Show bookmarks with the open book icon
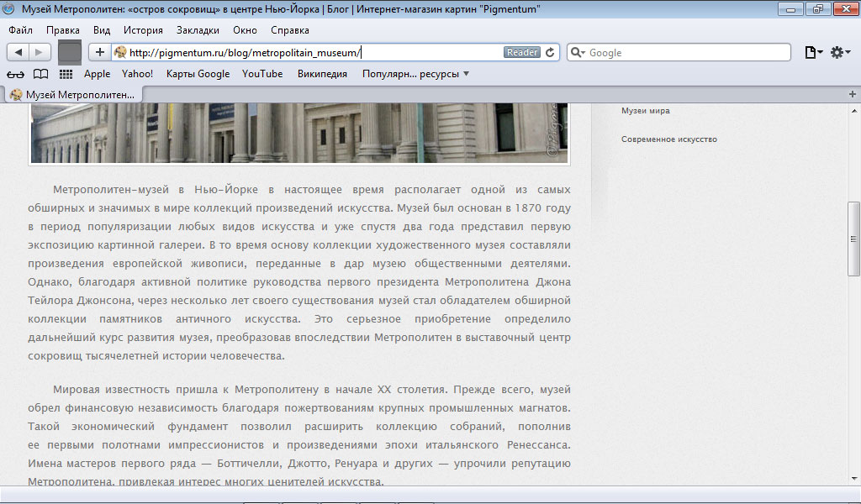The width and height of the screenshot is (861, 504). 40,74
